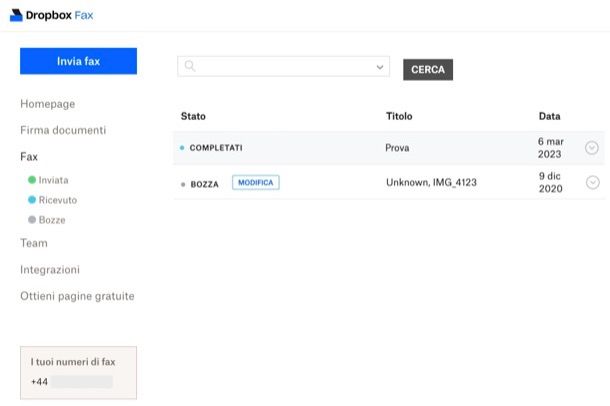The width and height of the screenshot is (610, 406).
Task: Open Ottieni pagine gratuite
Action: pos(77,296)
